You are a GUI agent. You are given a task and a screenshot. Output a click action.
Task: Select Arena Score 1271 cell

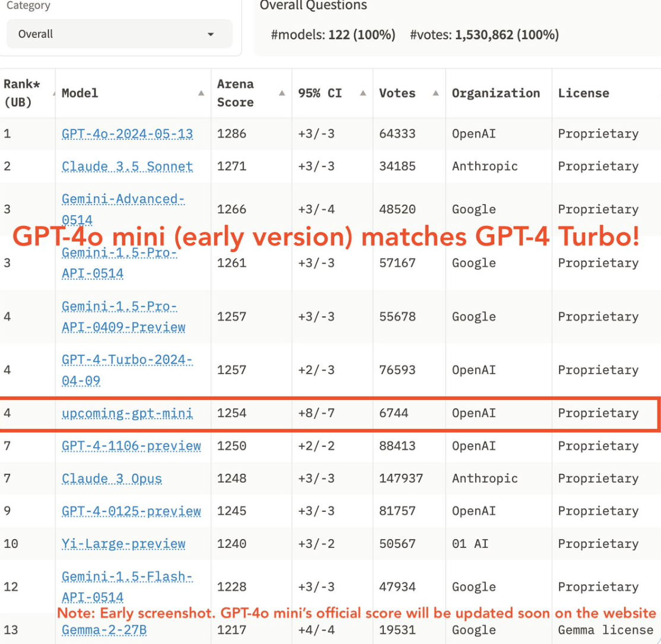231,167
